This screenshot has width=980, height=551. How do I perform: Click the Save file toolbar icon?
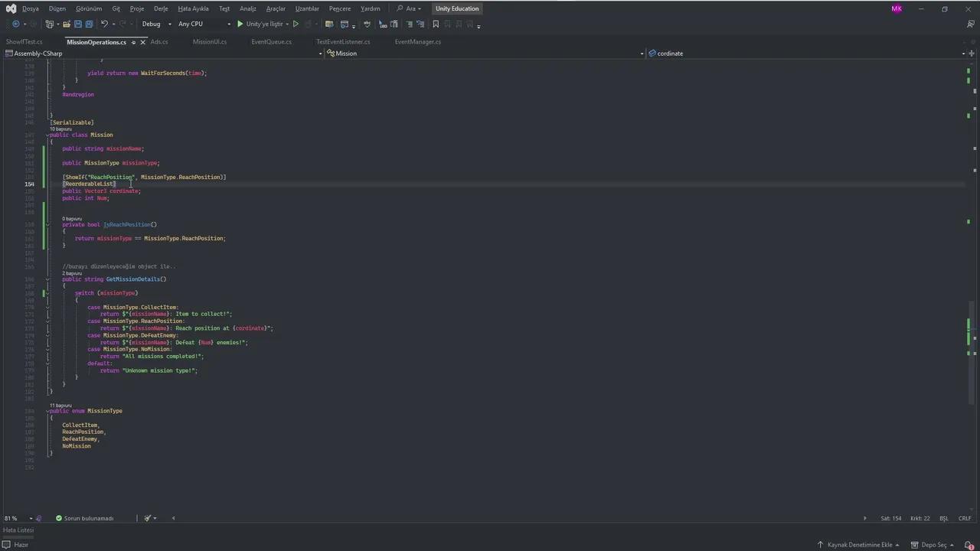(77, 24)
